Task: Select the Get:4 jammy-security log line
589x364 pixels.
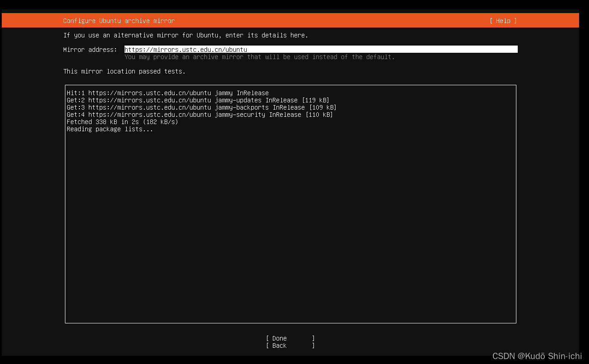Action: tap(200, 115)
